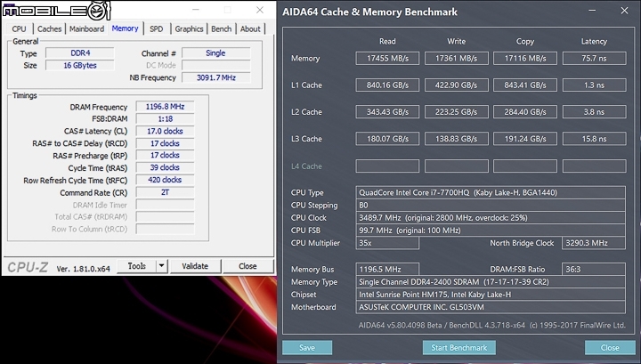Click the CPU FSB 99.7 MHz field
The image size is (641, 364).
491,231
